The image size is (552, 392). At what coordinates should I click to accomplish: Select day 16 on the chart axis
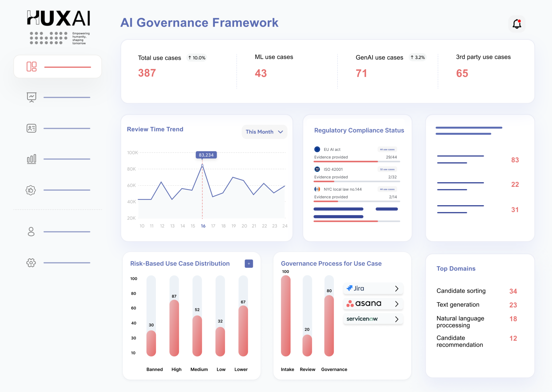coord(203,226)
